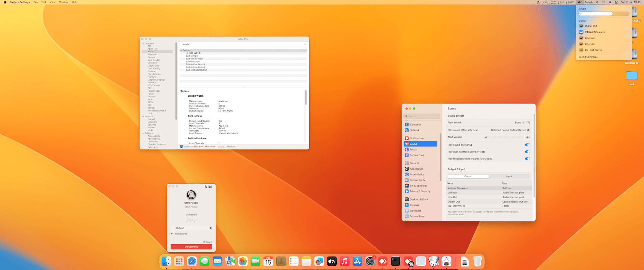Viewport: 644px width, 270px height.
Task: Open Calendar showing Jul 15 in Dock
Action: 268,261
